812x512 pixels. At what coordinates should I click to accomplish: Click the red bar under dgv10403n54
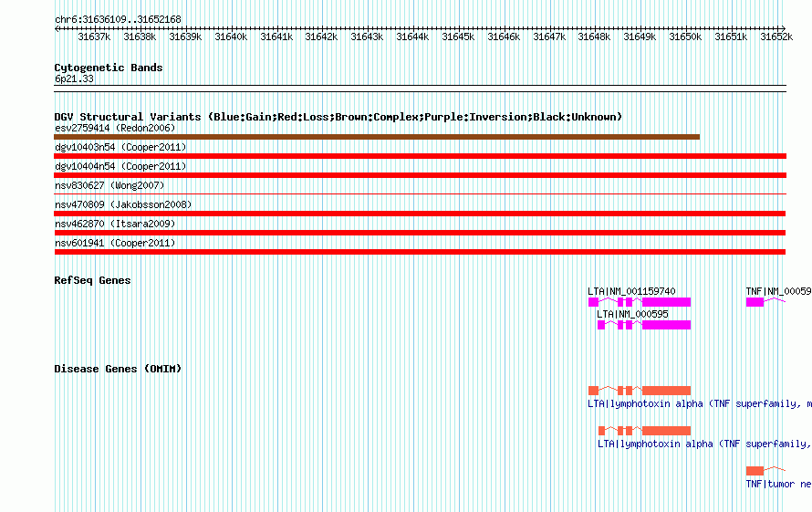(x=420, y=156)
